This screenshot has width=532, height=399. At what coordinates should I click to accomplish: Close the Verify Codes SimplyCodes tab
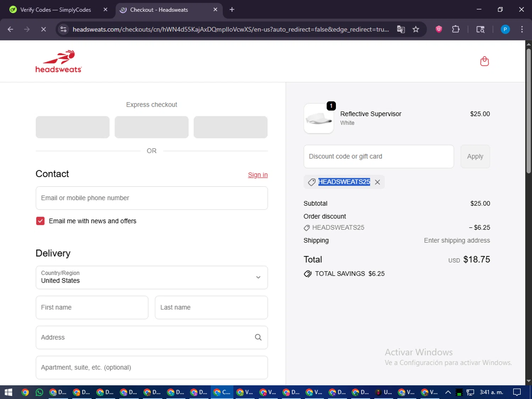pos(105,10)
